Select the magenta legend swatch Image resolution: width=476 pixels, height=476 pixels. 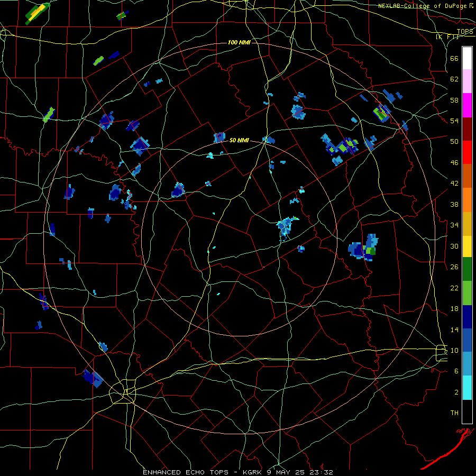(x=467, y=105)
